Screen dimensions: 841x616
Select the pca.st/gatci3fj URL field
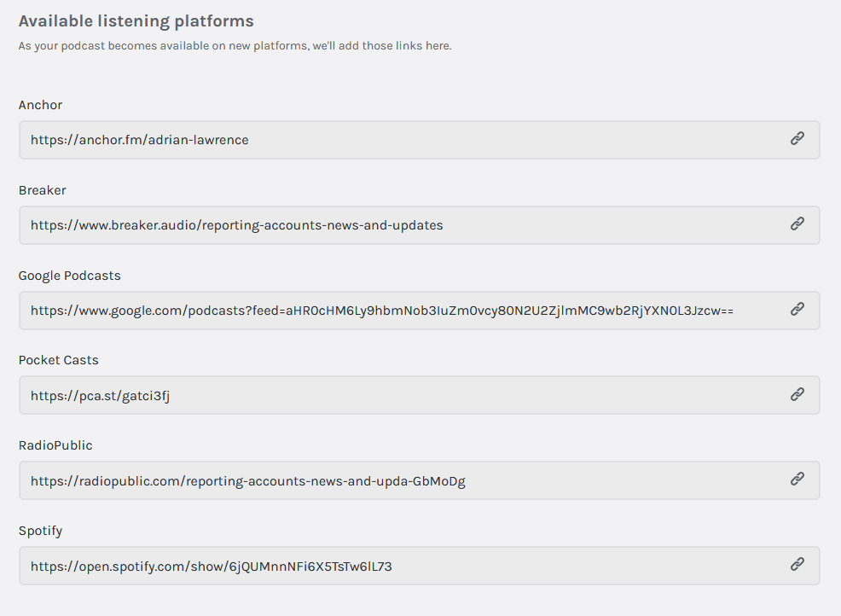[x=420, y=396]
